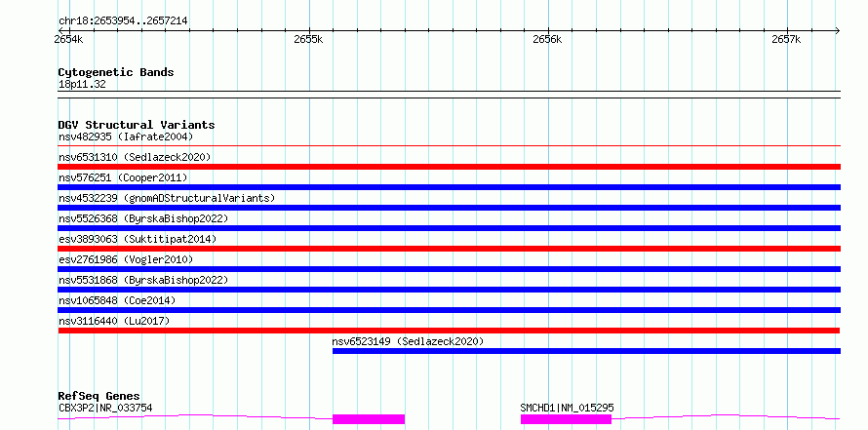Image resolution: width=868 pixels, height=430 pixels.
Task: Open variant nsv5531868 (ByrskaBishop2022) label
Action: 143,280
